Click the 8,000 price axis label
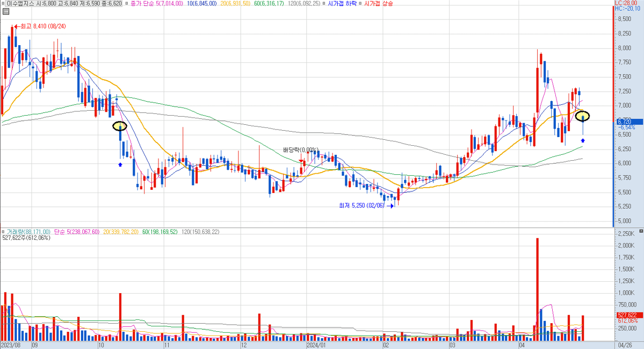The image size is (644, 349). click(x=624, y=48)
